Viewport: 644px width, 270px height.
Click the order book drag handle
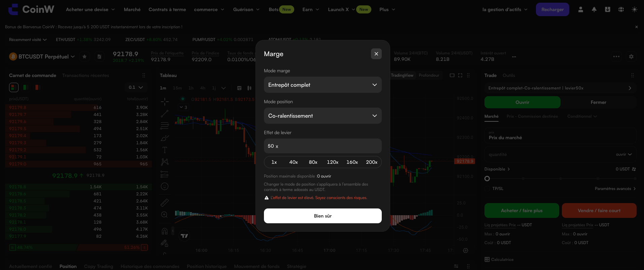pyautogui.click(x=144, y=75)
